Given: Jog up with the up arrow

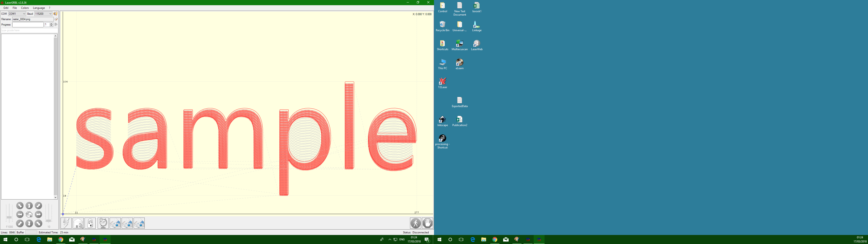Looking at the screenshot, I should 29,206.
